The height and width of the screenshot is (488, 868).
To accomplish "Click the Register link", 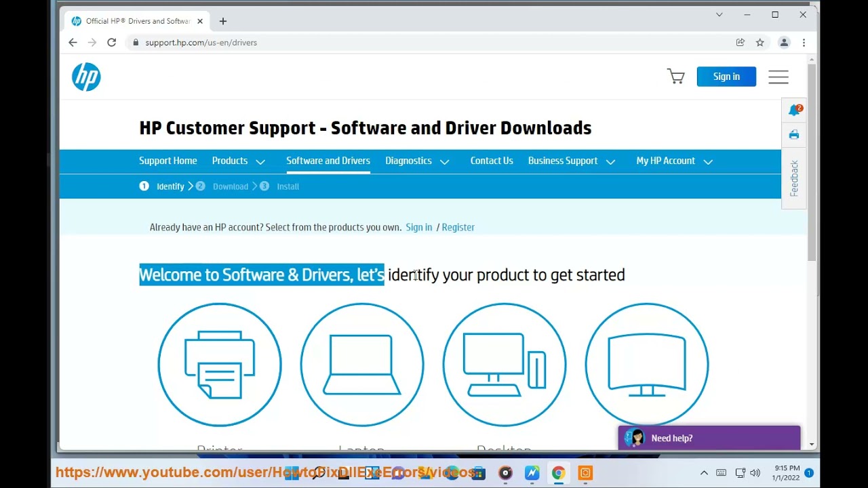I will click(x=458, y=227).
